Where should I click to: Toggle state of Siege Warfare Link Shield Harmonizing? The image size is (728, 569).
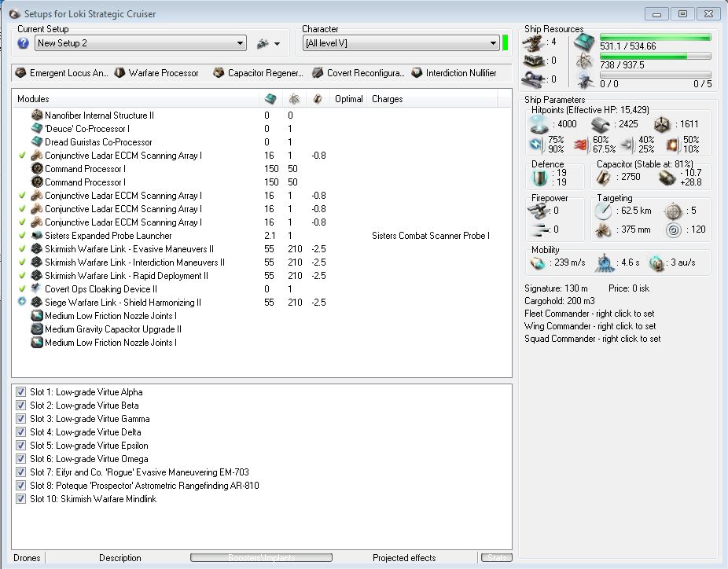pos(22,302)
